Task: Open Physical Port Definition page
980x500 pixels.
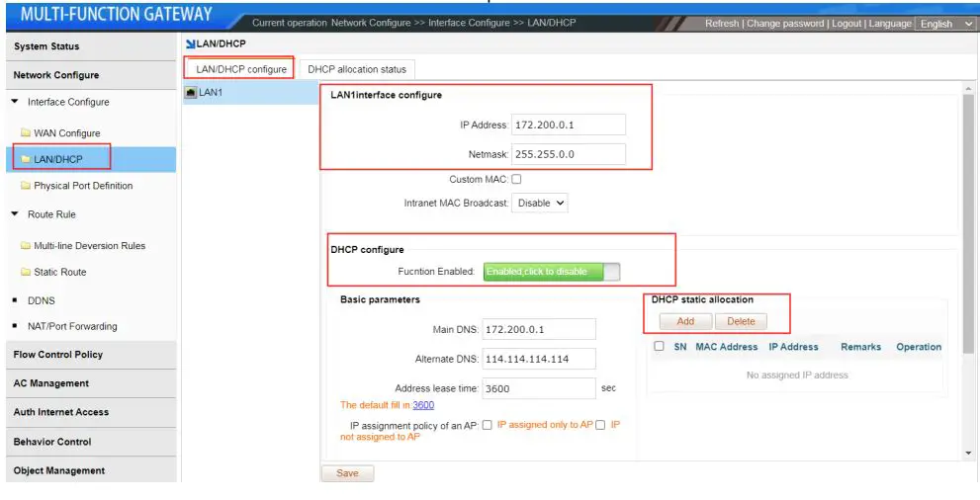Action: (83, 186)
